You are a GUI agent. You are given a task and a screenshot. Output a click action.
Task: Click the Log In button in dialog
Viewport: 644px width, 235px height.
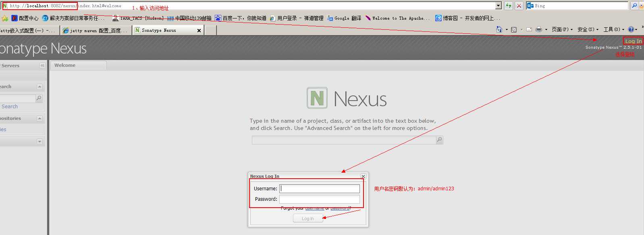click(308, 219)
